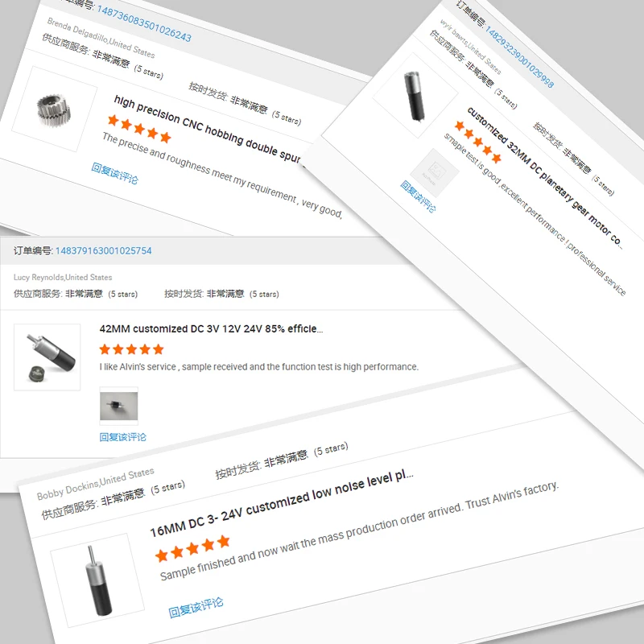Image resolution: width=644 pixels, height=644 pixels.
Task: Open the 32MM planetary gear motor thumbnail
Action: (x=415, y=95)
